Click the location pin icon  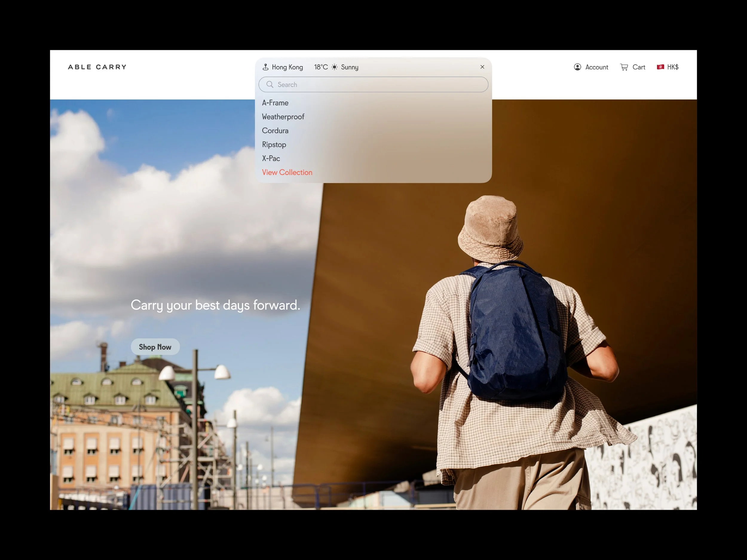click(x=265, y=67)
